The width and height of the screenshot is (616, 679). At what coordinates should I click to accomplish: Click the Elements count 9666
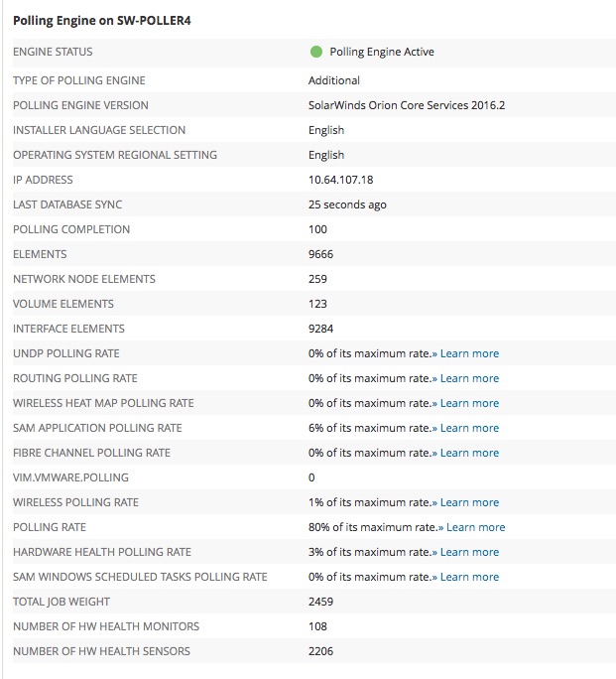pos(321,254)
